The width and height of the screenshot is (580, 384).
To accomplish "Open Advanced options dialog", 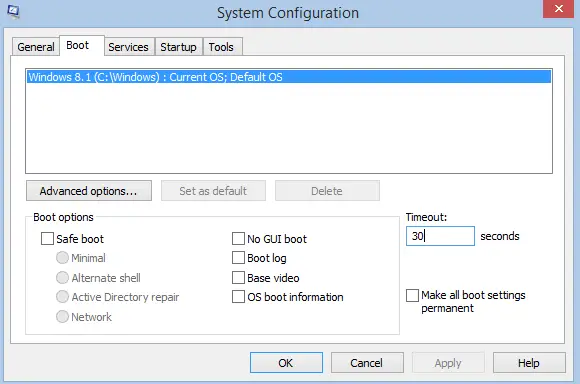I will click(89, 191).
